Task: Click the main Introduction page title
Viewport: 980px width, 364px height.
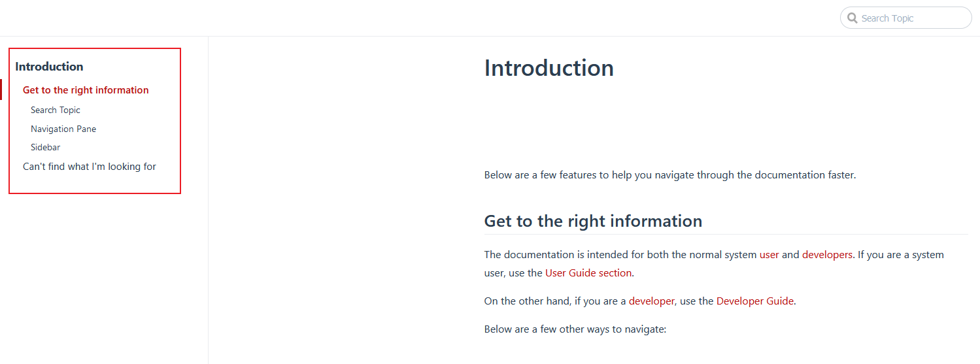Action: (549, 68)
